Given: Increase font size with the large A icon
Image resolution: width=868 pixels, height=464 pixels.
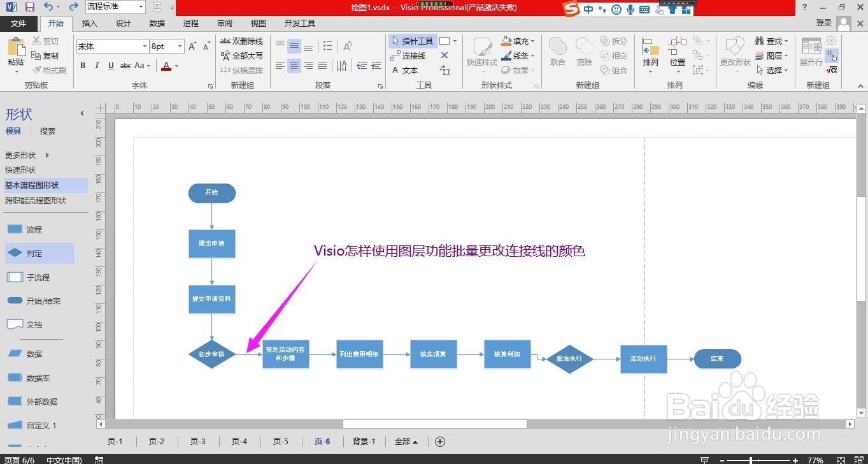Looking at the screenshot, I should point(192,47).
